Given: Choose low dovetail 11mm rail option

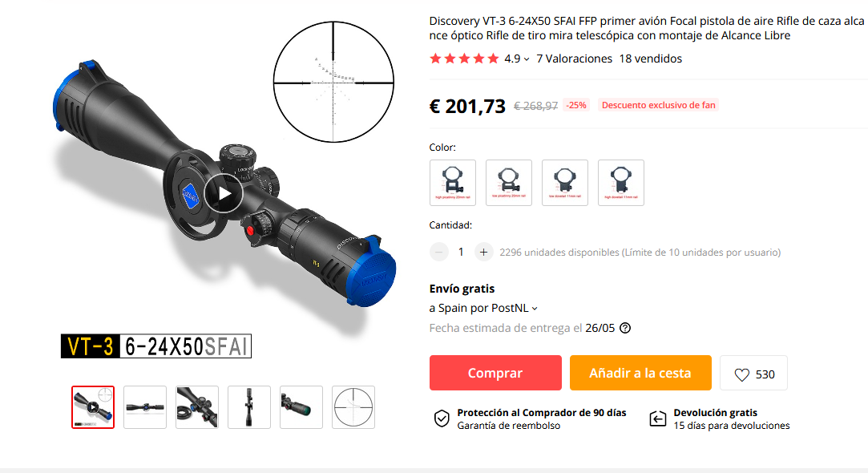Looking at the screenshot, I should click(565, 183).
